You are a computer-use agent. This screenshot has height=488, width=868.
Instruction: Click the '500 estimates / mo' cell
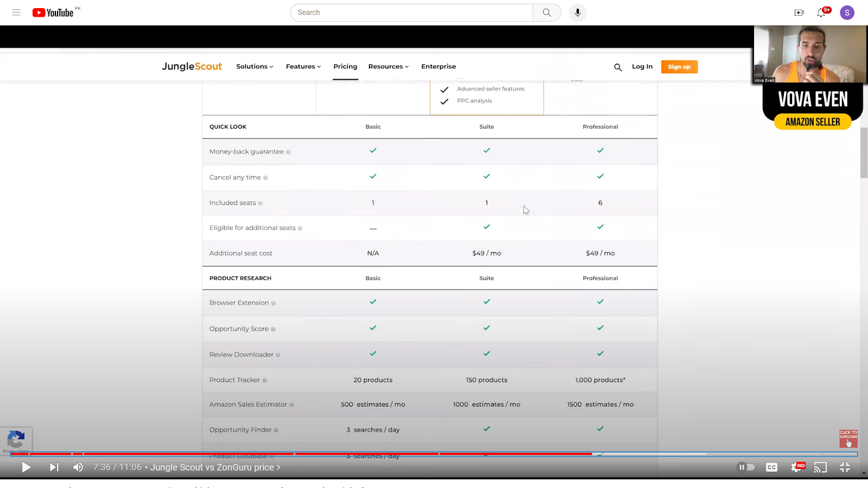[373, 404]
